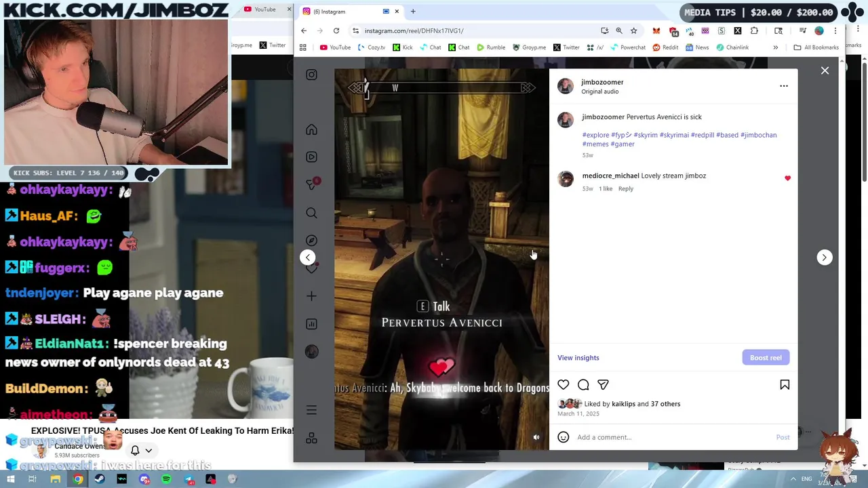Open profile avatar in Instagram sidebar

(x=311, y=352)
